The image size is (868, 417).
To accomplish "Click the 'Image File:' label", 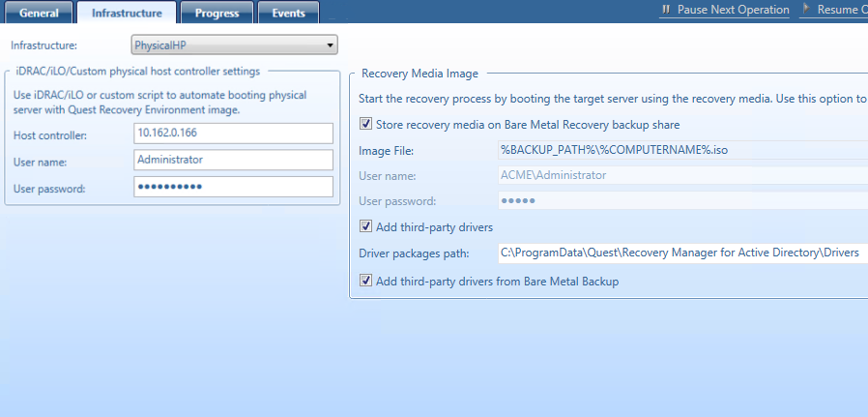I will tap(387, 151).
